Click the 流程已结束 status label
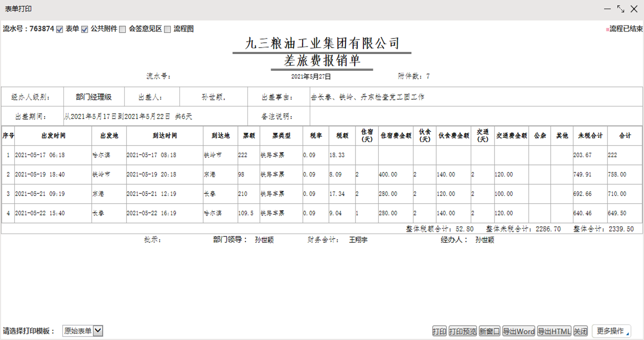 click(x=625, y=29)
